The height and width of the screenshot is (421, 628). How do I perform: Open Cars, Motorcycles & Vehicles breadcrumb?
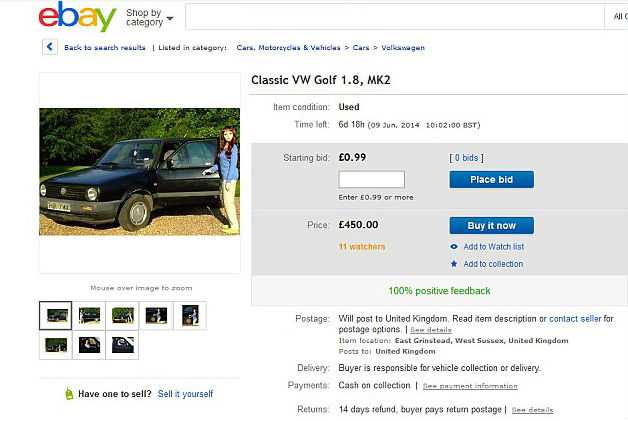click(x=288, y=48)
